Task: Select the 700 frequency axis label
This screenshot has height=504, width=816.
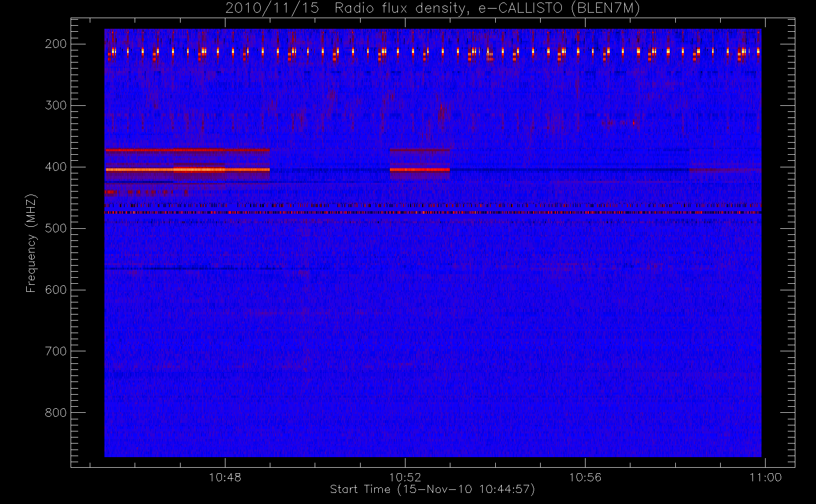Action: pos(56,351)
